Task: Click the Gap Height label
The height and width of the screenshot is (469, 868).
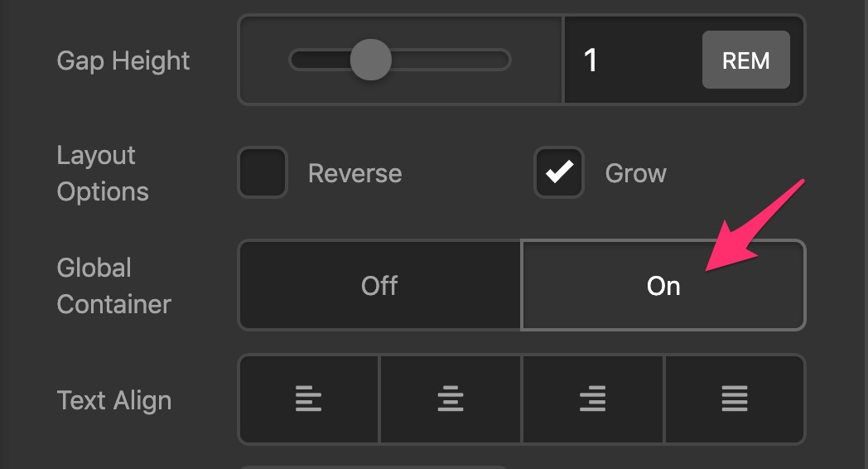Action: coord(123,61)
